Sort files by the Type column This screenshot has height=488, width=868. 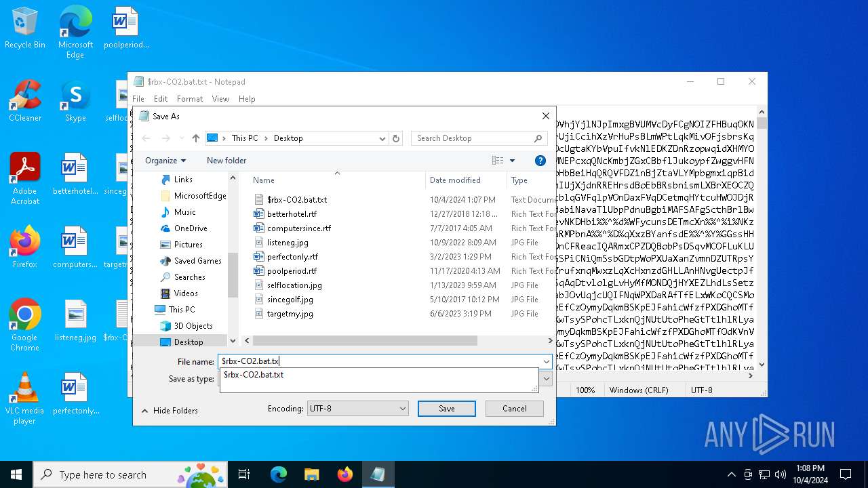point(531,180)
